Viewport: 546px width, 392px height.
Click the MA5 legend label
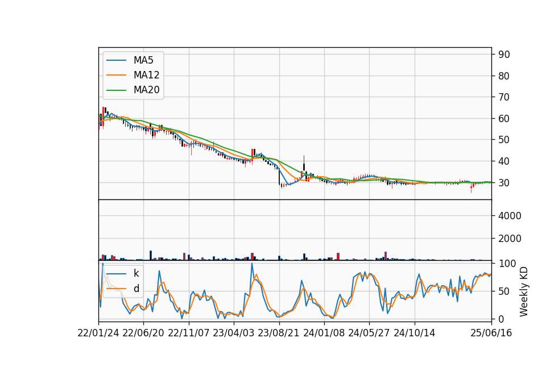143,60
